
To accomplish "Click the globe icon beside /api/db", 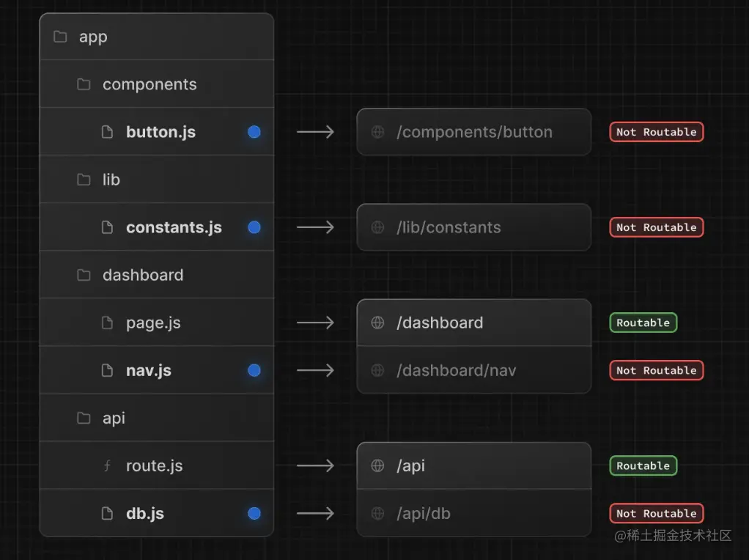I will (378, 514).
